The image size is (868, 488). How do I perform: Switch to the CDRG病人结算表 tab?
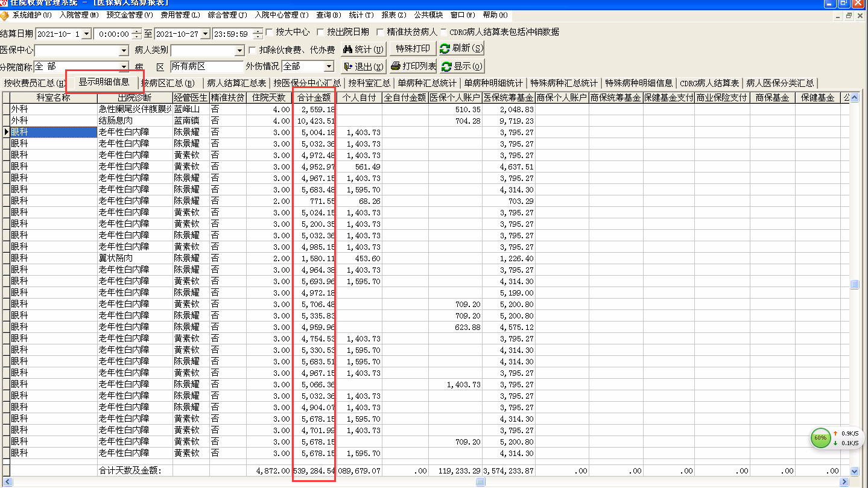coord(709,83)
